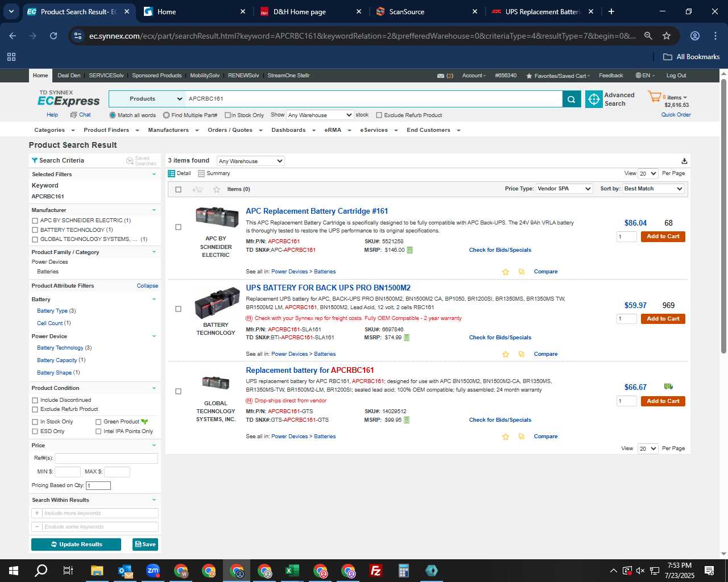This screenshot has width=728, height=582.
Task: Favorite the UPS BATTERY FOR BACK UPS PRO star
Action: (506, 354)
